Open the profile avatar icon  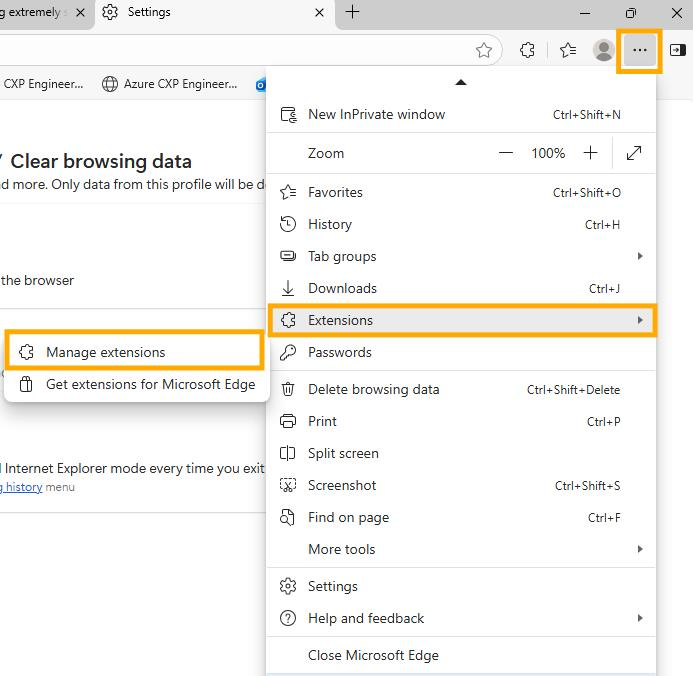point(603,50)
